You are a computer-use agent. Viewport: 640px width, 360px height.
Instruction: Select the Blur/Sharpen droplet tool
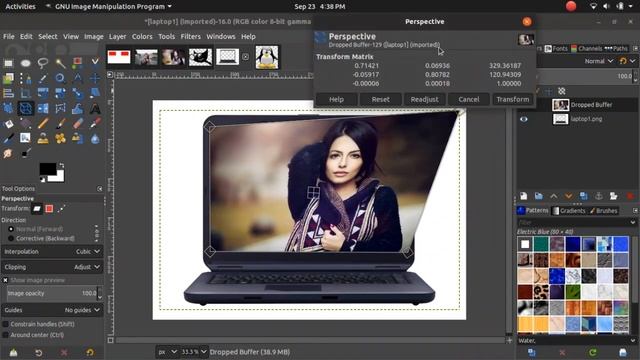pyautogui.click(x=95, y=139)
